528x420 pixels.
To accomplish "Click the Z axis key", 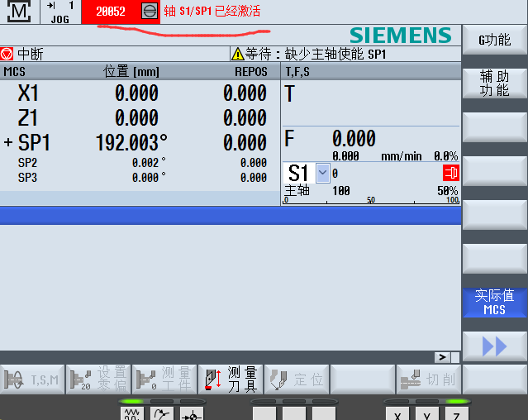I will click(457, 414).
